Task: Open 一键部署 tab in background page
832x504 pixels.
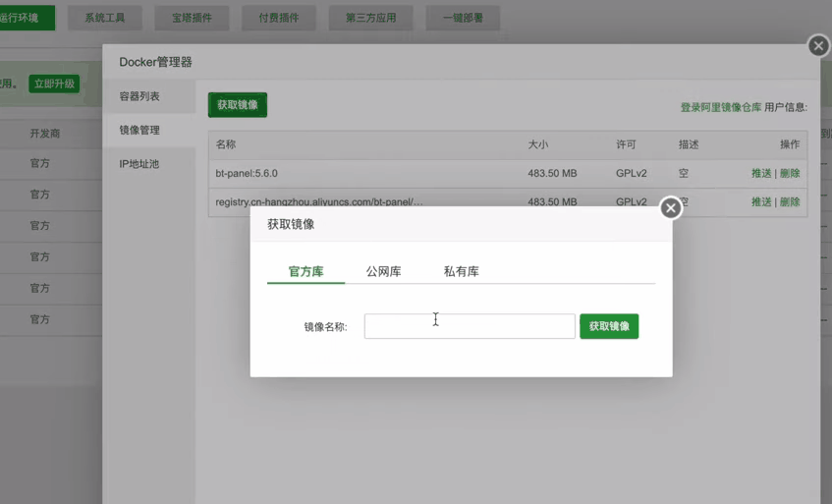Action: click(464, 18)
